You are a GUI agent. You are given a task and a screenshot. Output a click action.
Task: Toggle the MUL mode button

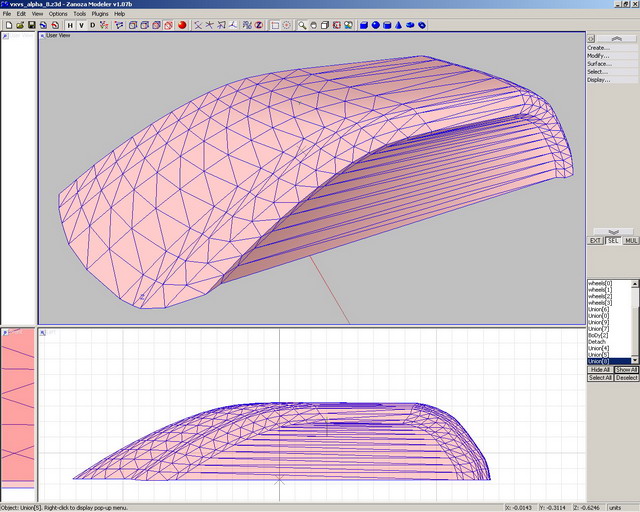point(631,241)
